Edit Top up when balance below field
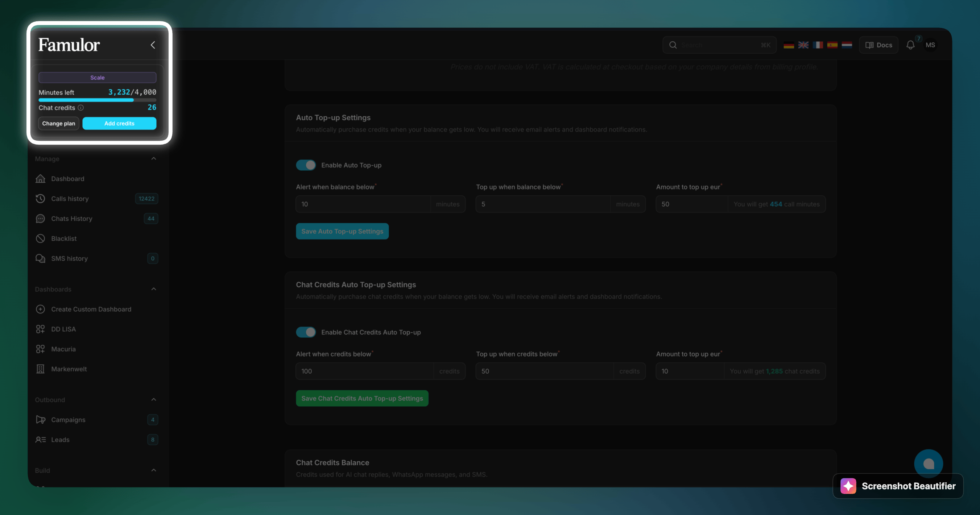 543,204
